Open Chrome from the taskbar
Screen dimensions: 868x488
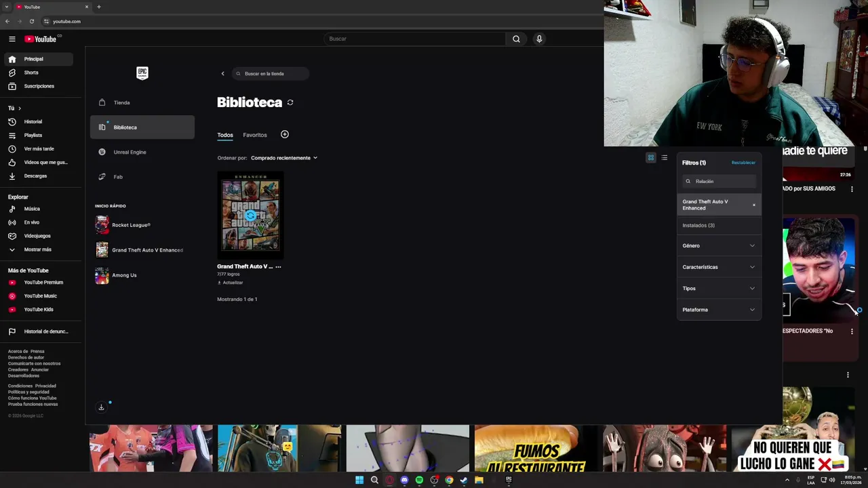[449, 480]
